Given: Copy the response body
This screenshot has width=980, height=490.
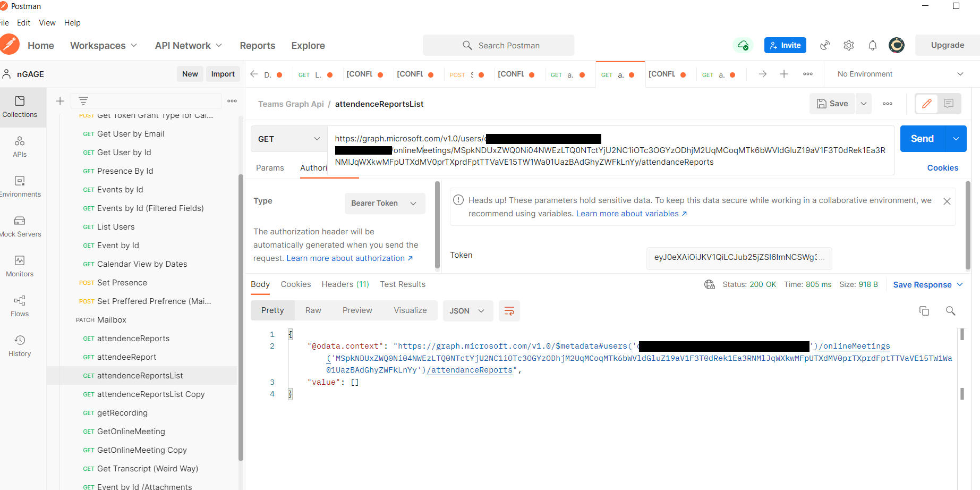Looking at the screenshot, I should click(x=924, y=310).
